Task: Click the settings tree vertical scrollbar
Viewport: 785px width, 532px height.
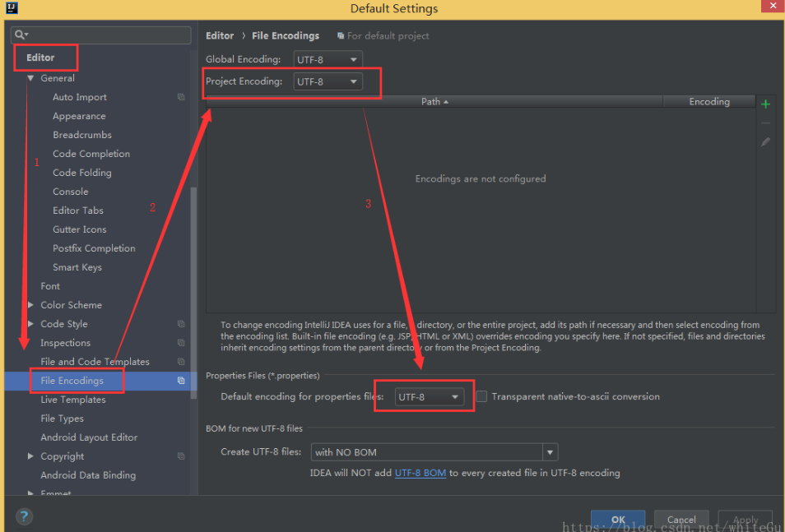Action: point(193,293)
